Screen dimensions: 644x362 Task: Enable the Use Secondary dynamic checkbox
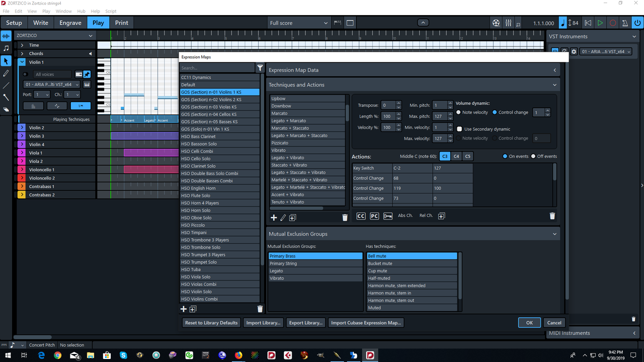459,129
